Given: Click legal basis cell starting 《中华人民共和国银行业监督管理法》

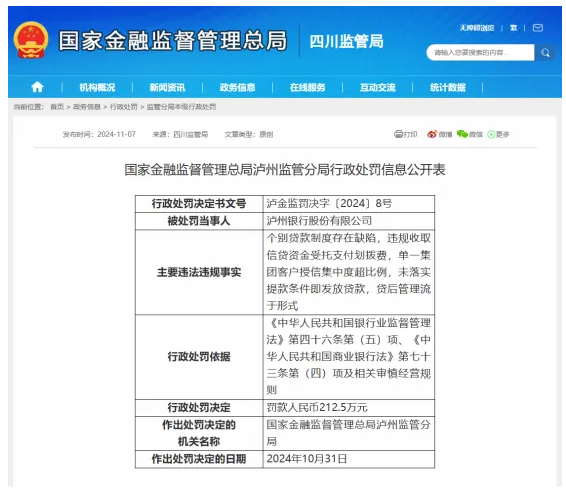Looking at the screenshot, I should [349, 357].
